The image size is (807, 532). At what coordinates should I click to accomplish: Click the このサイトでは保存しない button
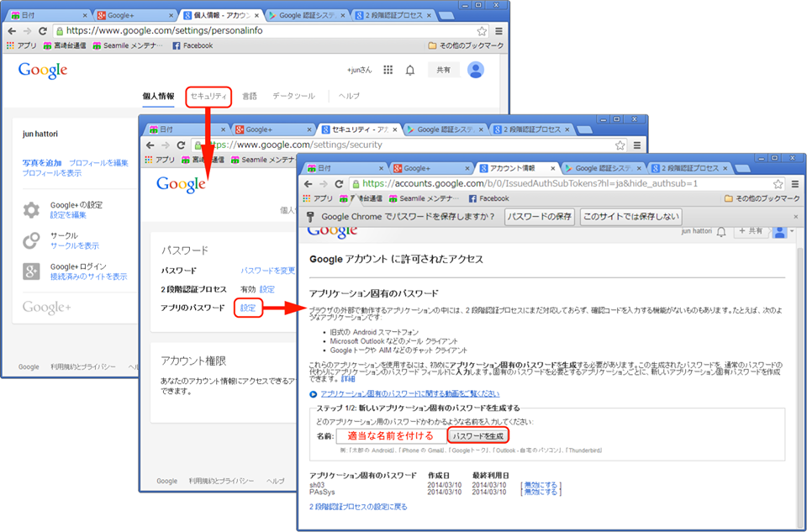click(631, 217)
